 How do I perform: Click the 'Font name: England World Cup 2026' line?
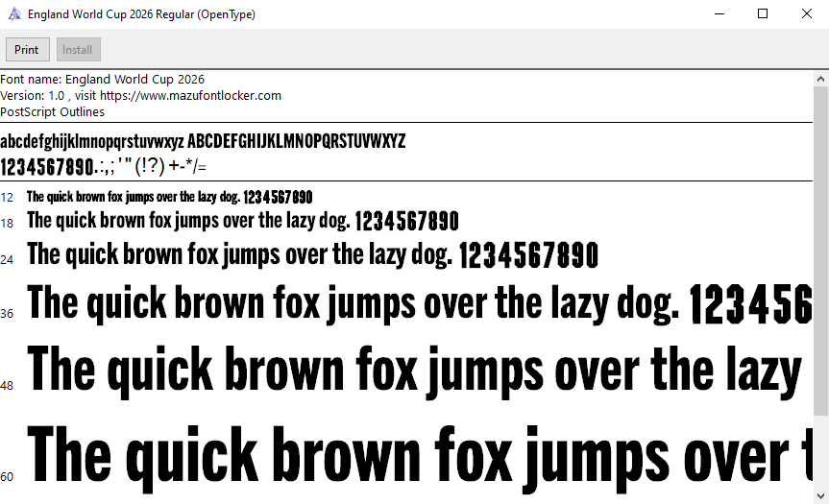[103, 80]
